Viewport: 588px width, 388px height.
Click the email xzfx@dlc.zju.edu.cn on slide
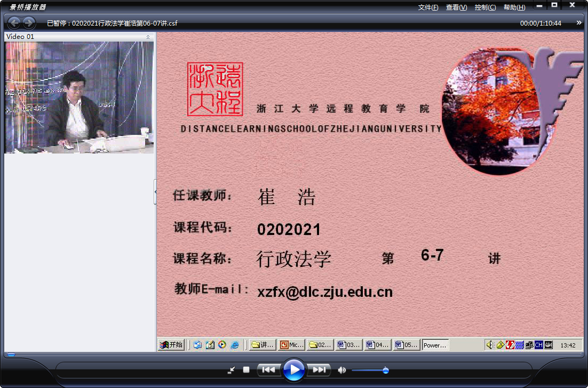coord(325,292)
